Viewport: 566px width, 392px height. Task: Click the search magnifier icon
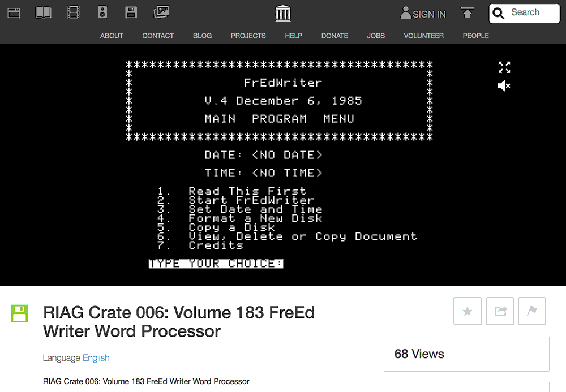pyautogui.click(x=498, y=12)
